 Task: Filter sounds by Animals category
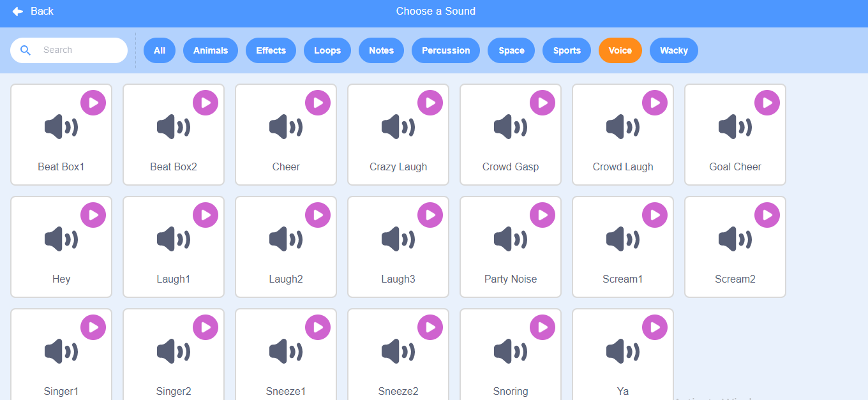click(x=211, y=50)
